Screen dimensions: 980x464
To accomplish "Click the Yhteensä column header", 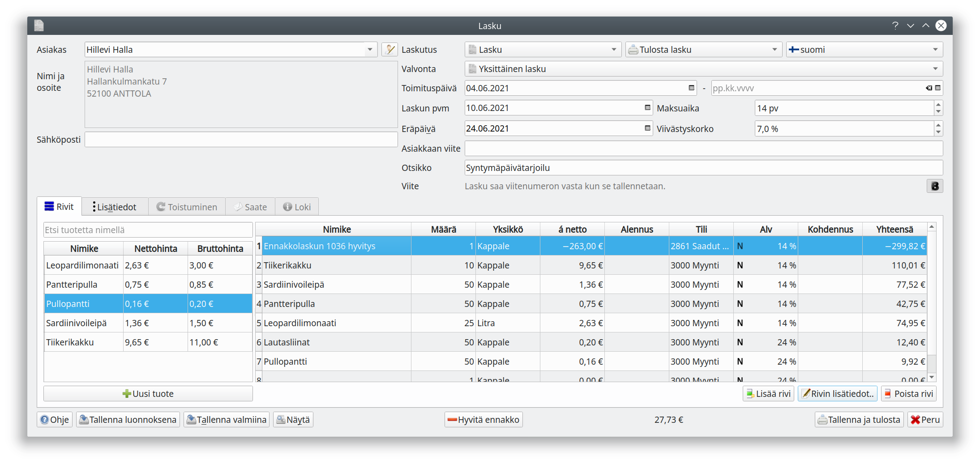I will [x=894, y=229].
